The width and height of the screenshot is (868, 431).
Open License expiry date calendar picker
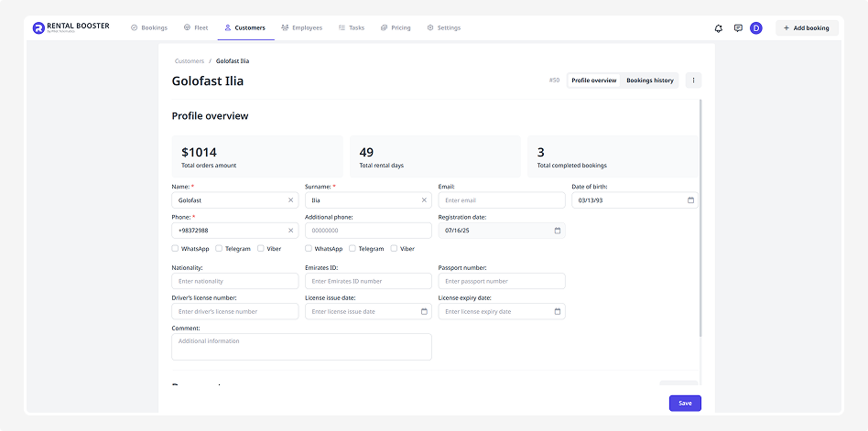tap(557, 311)
